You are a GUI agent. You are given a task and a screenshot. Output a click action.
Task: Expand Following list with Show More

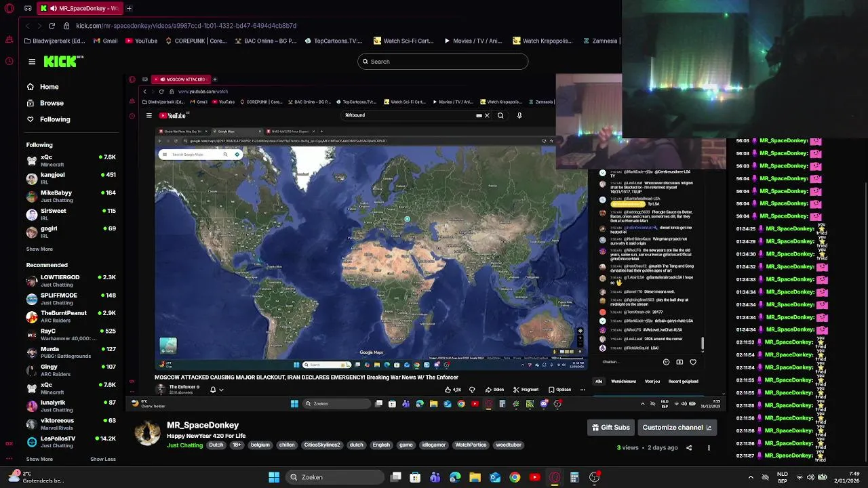pos(39,249)
